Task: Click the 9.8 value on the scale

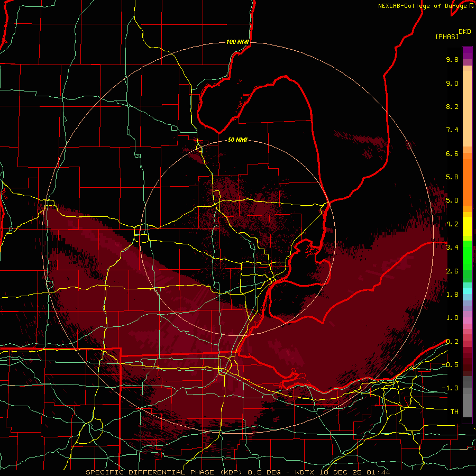Action: point(452,60)
